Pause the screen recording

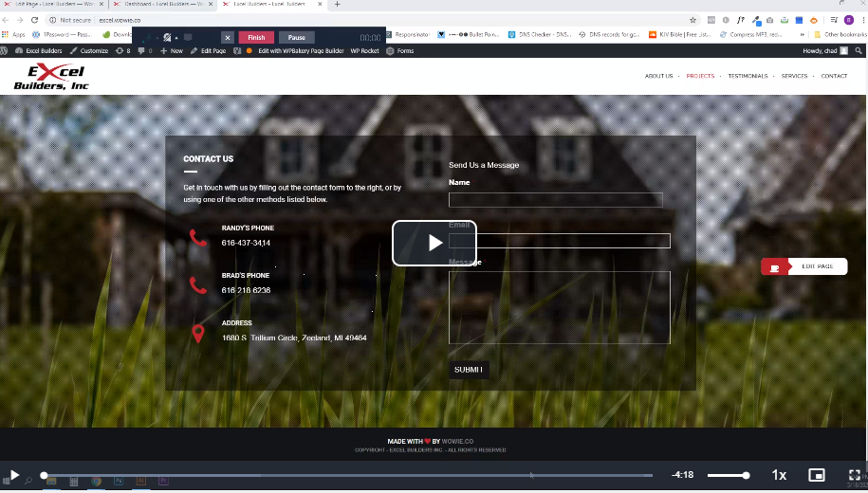point(297,38)
